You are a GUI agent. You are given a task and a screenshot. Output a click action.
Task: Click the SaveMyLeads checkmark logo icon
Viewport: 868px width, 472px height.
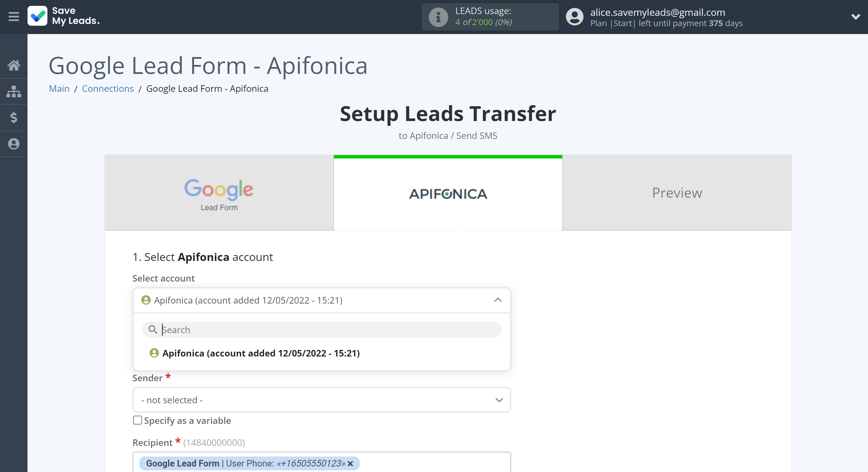coord(39,17)
